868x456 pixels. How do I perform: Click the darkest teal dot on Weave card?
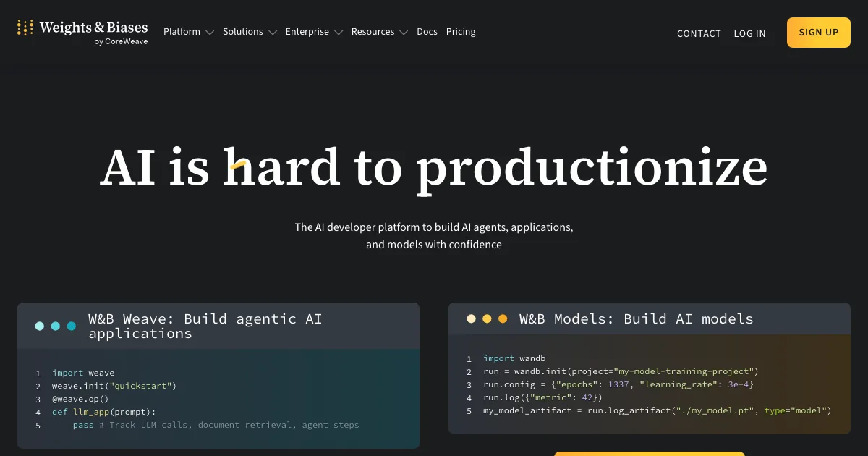72,326
